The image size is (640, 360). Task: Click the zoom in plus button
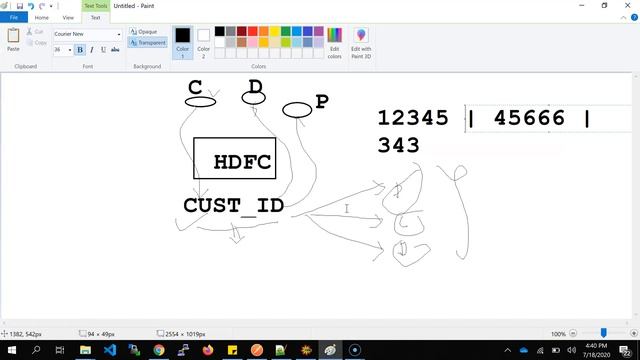tap(634, 333)
